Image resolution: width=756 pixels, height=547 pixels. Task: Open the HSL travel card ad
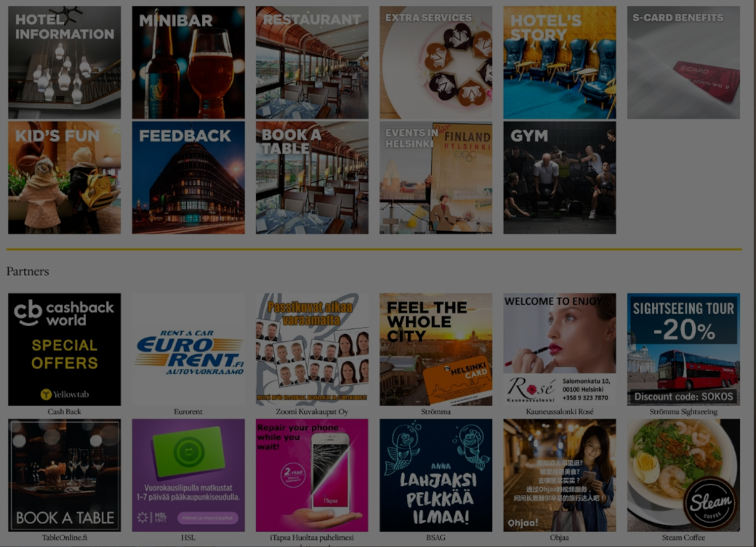(188, 475)
